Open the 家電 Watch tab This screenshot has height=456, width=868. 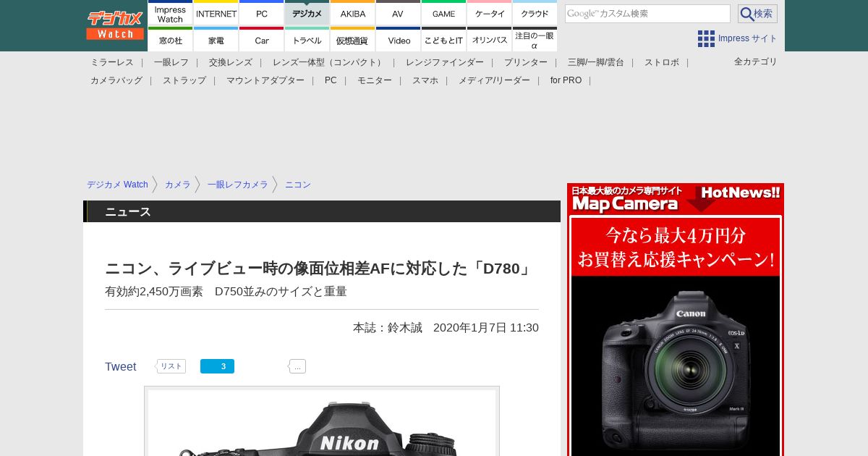pos(216,39)
